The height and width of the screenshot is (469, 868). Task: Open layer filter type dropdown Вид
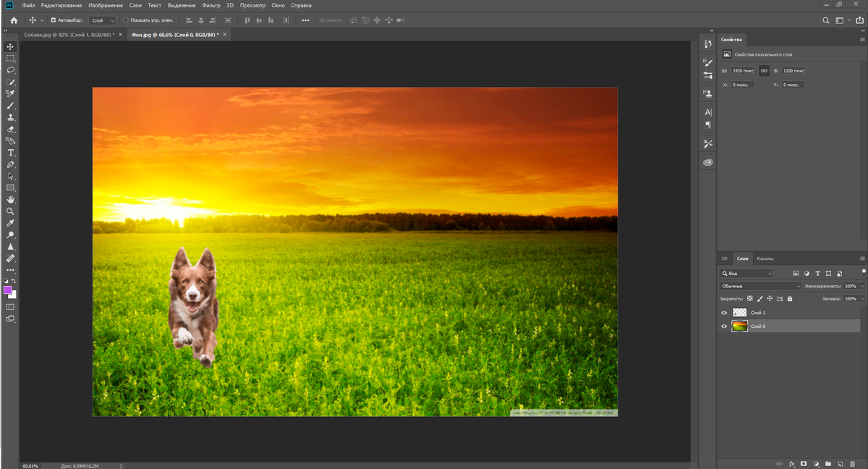[x=746, y=274]
